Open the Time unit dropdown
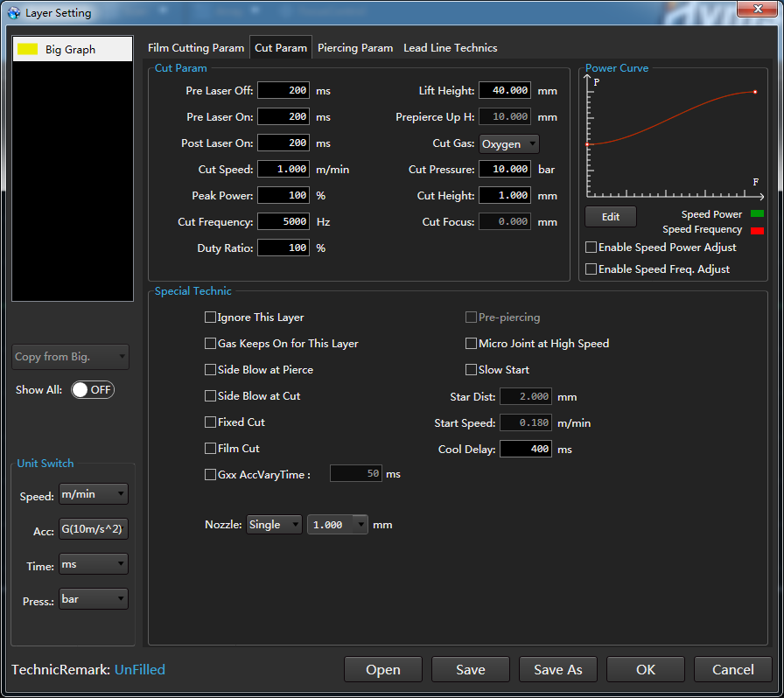This screenshot has height=698, width=784. 94,564
